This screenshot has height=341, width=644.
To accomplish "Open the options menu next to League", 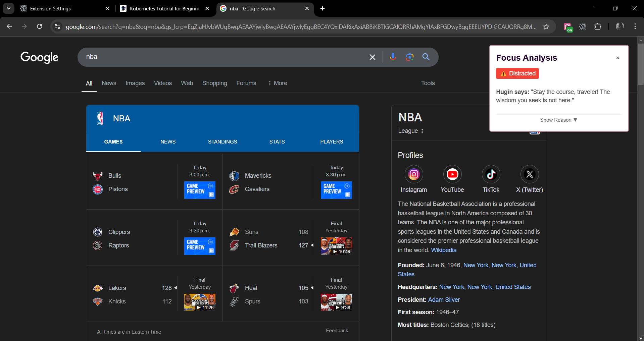I will coord(422,131).
